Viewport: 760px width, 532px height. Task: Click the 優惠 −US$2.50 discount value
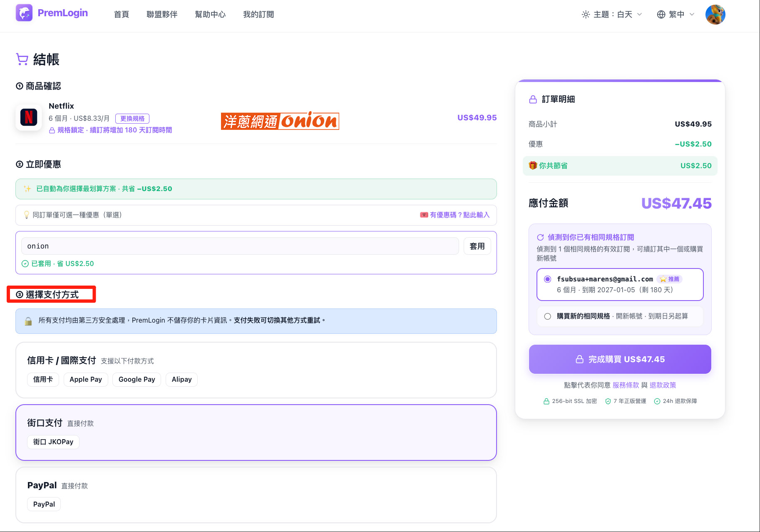(693, 144)
